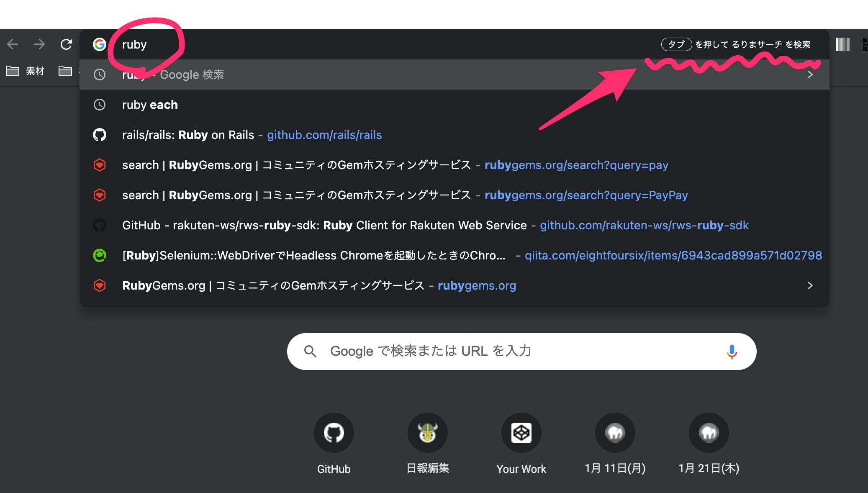The width and height of the screenshot is (868, 493).
Task: Open the github.com/rails/rails suggestion
Action: (455, 135)
